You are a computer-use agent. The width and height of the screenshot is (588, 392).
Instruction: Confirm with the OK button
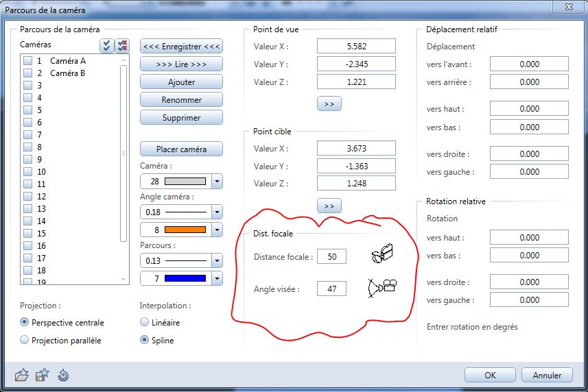click(490, 375)
